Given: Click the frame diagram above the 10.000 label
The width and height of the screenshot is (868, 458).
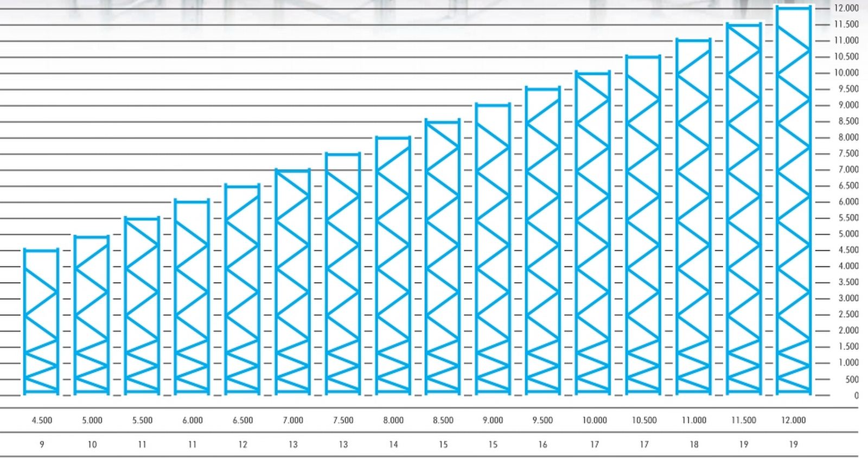Looking at the screenshot, I should coord(593,232).
